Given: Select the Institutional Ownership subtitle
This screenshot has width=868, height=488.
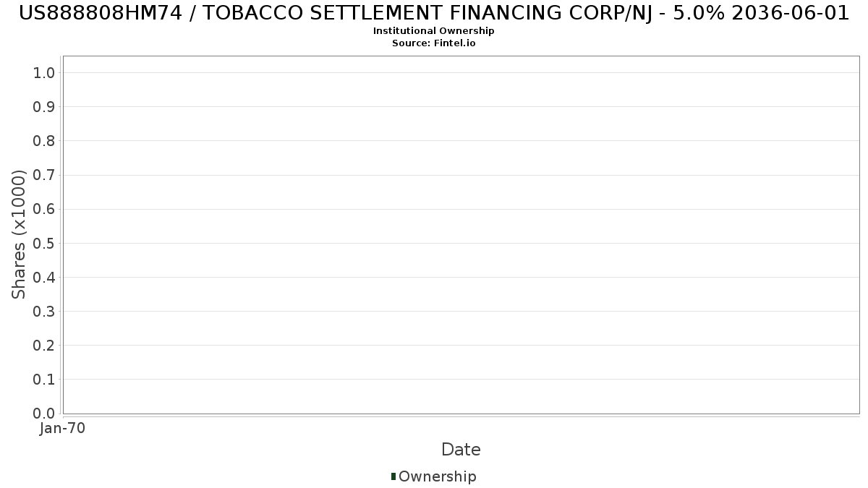Looking at the screenshot, I should click(434, 31).
